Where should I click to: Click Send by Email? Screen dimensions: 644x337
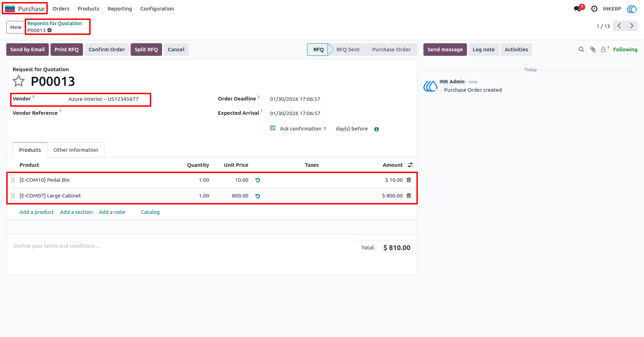pos(28,50)
